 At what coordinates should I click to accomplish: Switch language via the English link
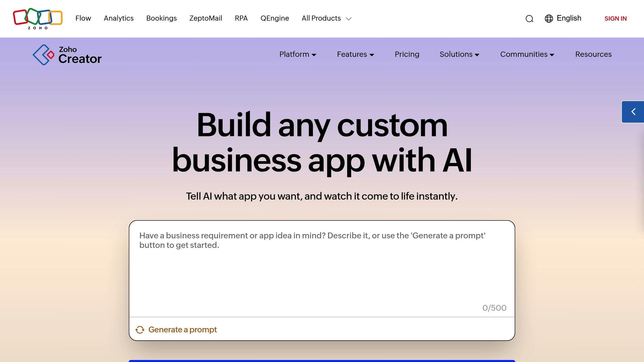click(x=569, y=18)
